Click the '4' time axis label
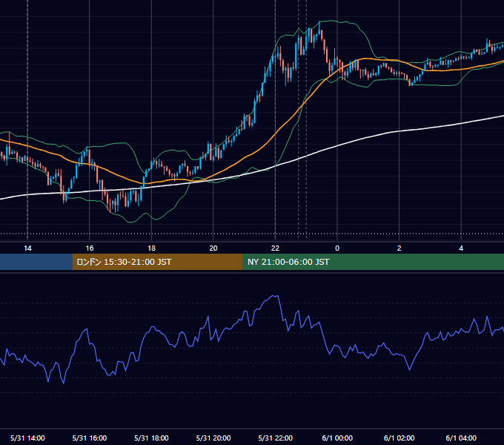Screen dimensions: 504x445 click(x=461, y=248)
